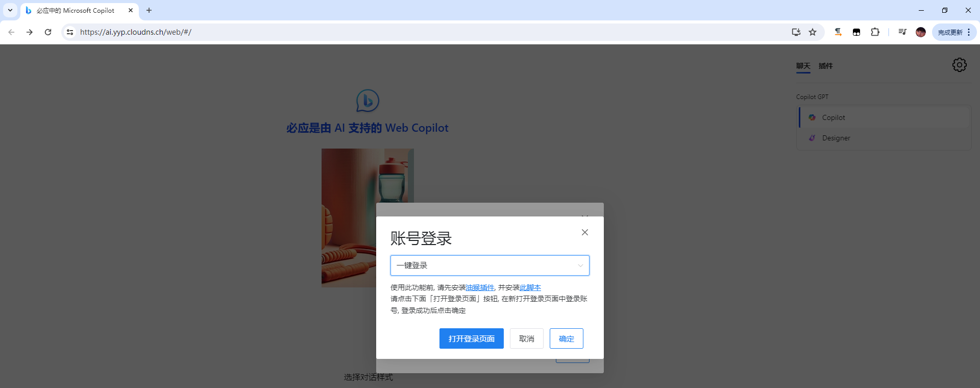Open a new browser tab
This screenshot has height=388, width=980.
pyautogui.click(x=149, y=10)
